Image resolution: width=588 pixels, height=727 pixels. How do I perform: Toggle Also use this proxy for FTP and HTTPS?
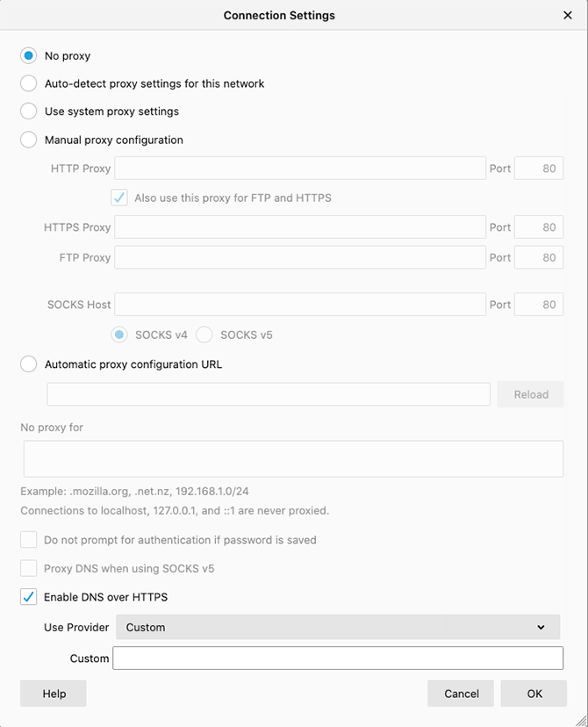(119, 198)
